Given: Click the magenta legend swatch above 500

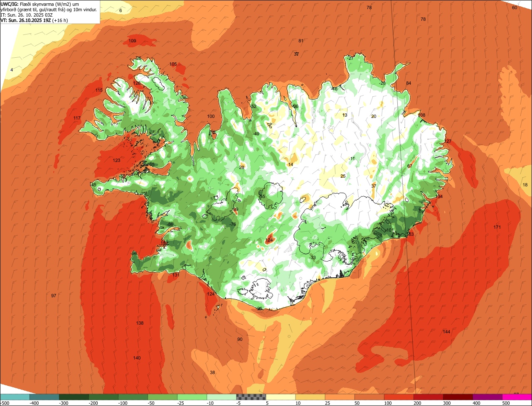Looking at the screenshot, I should tap(517, 397).
